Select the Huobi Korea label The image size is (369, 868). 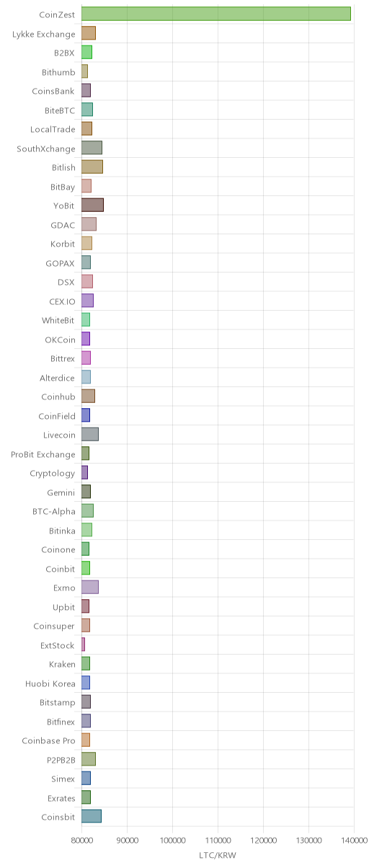click(50, 683)
